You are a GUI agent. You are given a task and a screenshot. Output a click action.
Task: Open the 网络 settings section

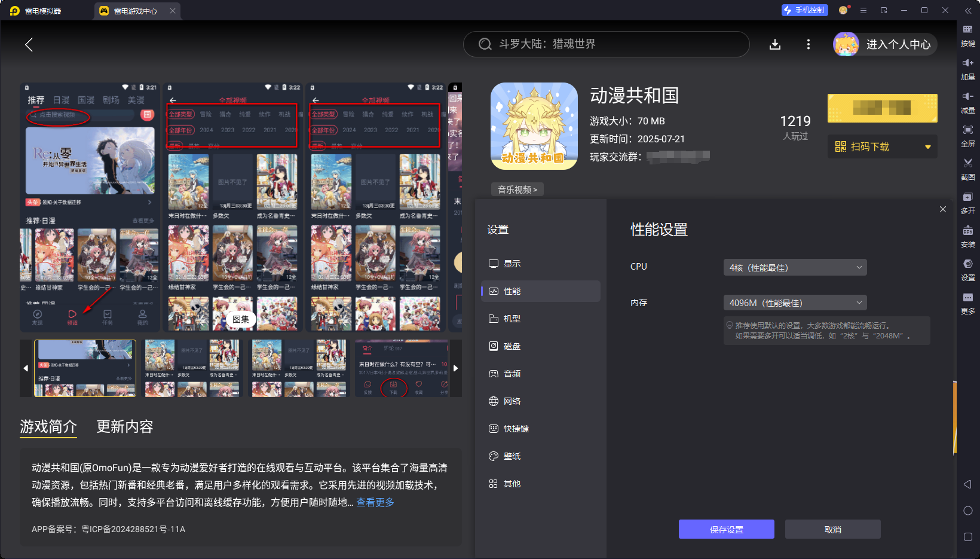pos(541,401)
